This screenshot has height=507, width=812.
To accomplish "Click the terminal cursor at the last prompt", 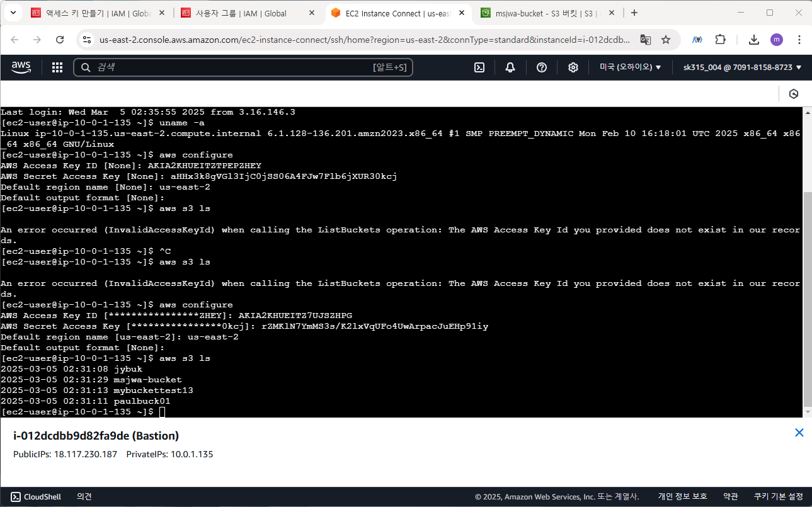I will (162, 412).
